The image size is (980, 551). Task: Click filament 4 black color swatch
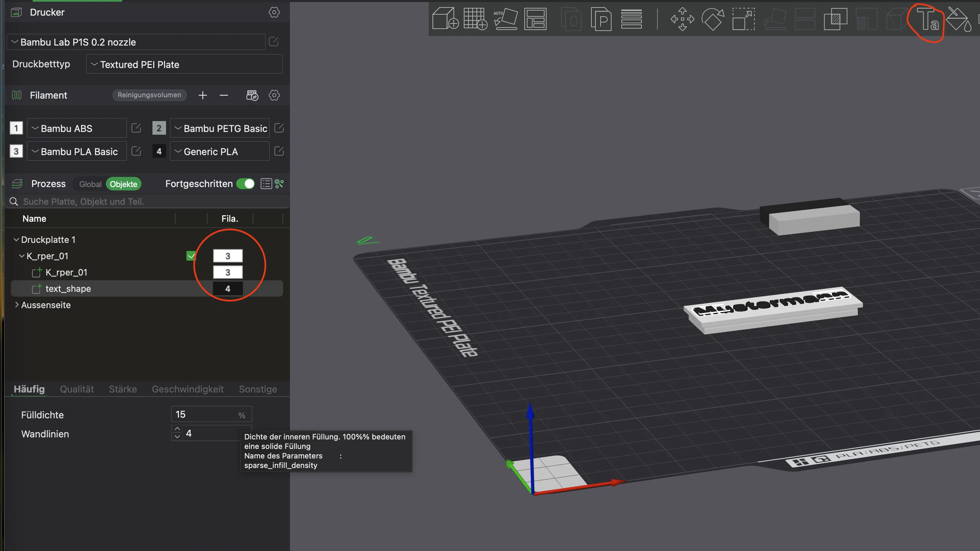click(159, 151)
